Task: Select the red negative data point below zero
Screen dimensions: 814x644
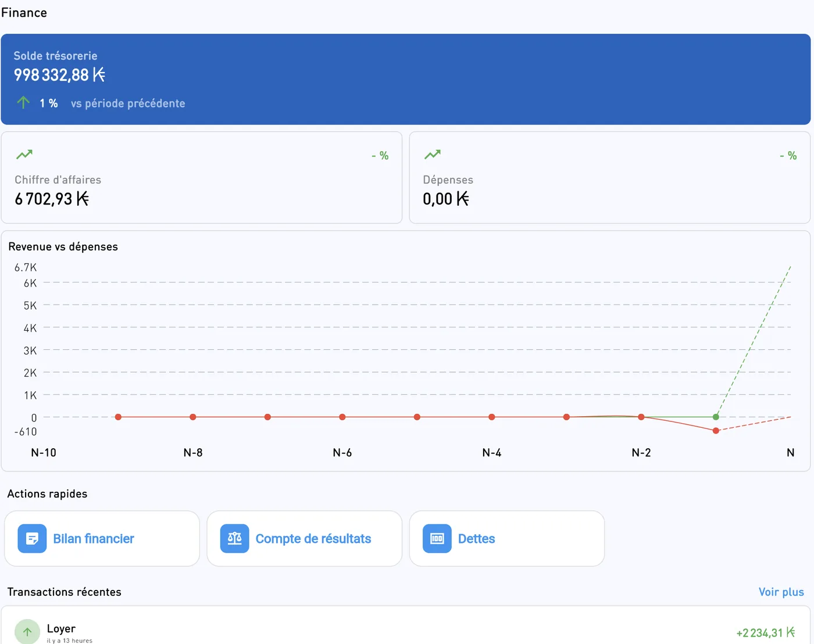Action: 716,431
